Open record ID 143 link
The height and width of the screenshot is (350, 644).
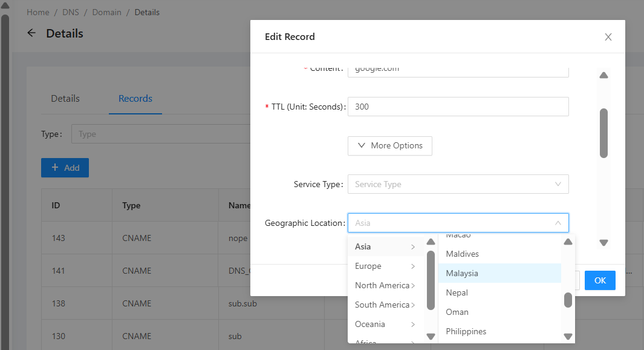58,238
